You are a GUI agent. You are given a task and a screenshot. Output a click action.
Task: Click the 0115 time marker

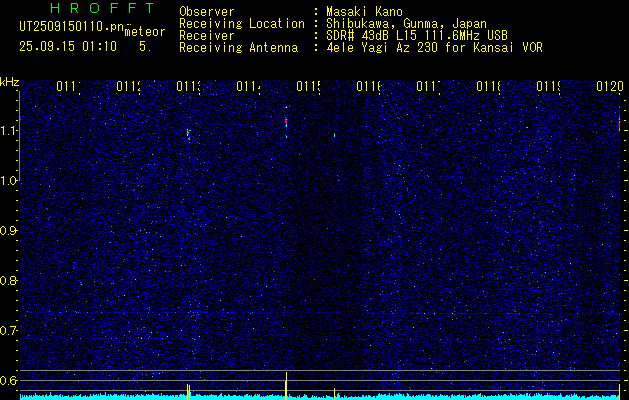[x=308, y=86]
